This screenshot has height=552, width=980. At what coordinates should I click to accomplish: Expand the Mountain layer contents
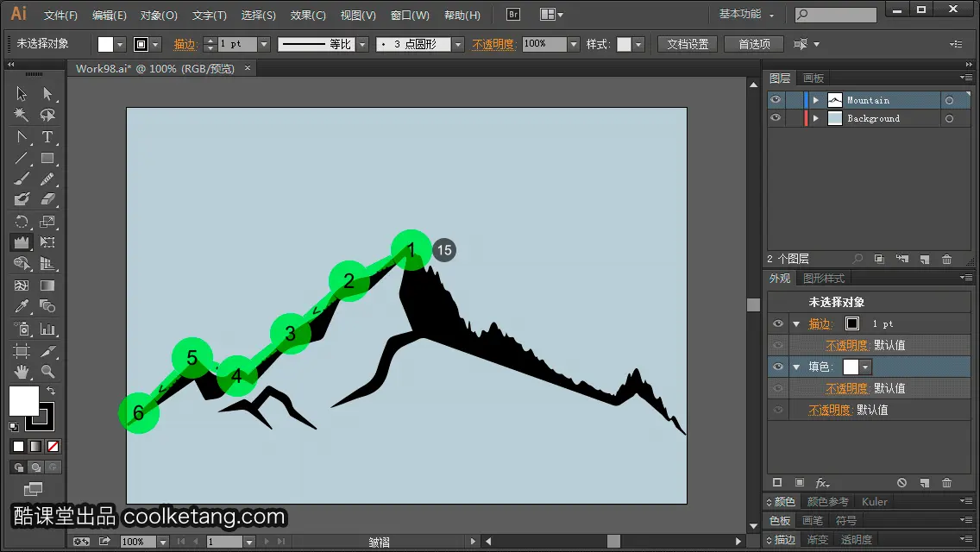point(815,100)
